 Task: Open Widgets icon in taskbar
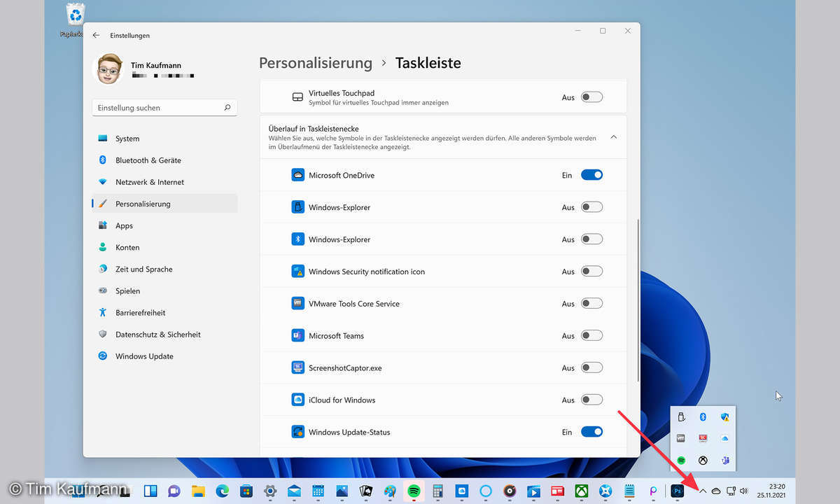[150, 491]
